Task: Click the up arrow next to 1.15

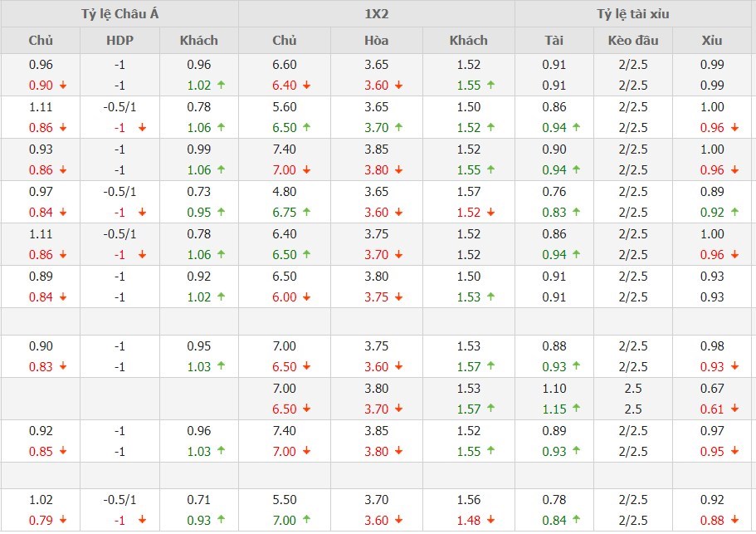Action: point(576,409)
